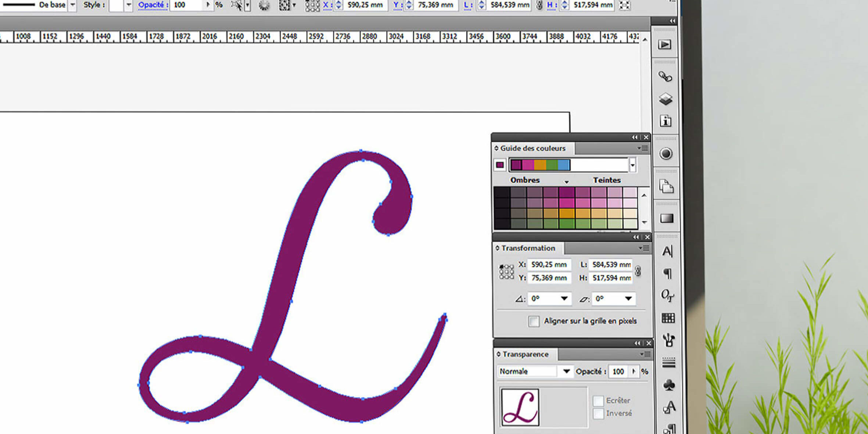This screenshot has width=868, height=434.
Task: Open the Normale blending mode dropdown
Action: coord(566,371)
